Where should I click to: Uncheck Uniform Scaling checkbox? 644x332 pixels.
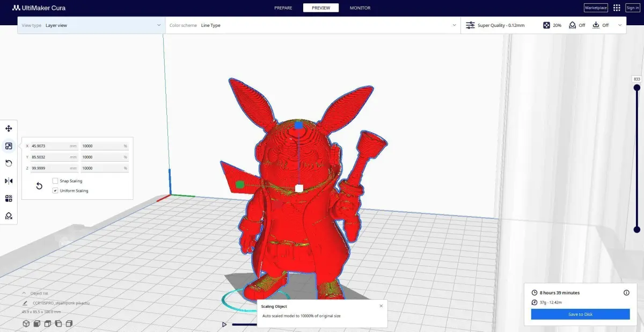click(x=55, y=191)
